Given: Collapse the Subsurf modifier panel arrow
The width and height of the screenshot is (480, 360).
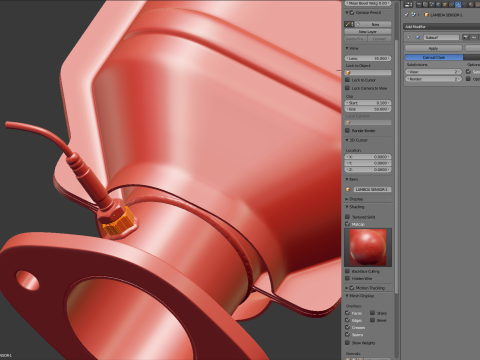Looking at the screenshot, I should tap(408, 37).
